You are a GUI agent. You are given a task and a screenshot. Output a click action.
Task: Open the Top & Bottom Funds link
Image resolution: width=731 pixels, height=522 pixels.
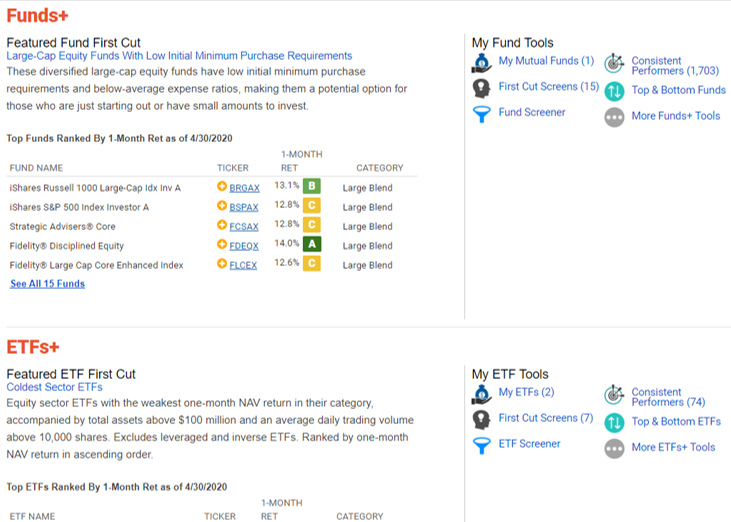[x=679, y=90]
